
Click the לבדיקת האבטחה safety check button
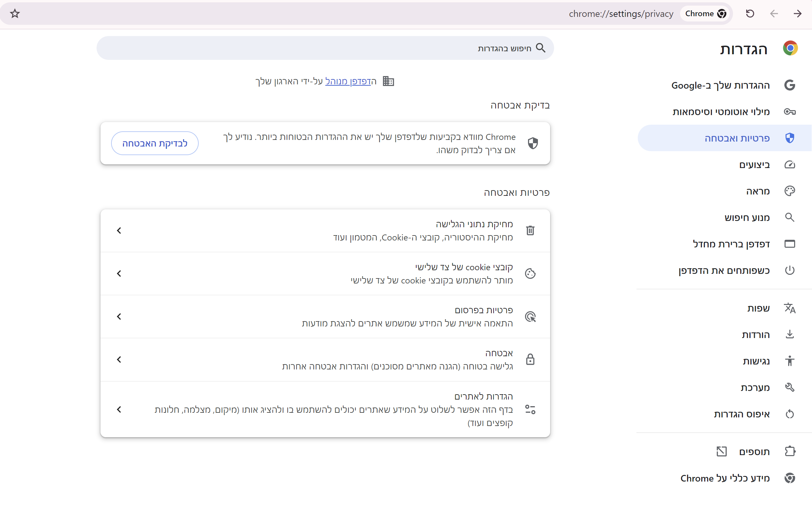pos(155,143)
